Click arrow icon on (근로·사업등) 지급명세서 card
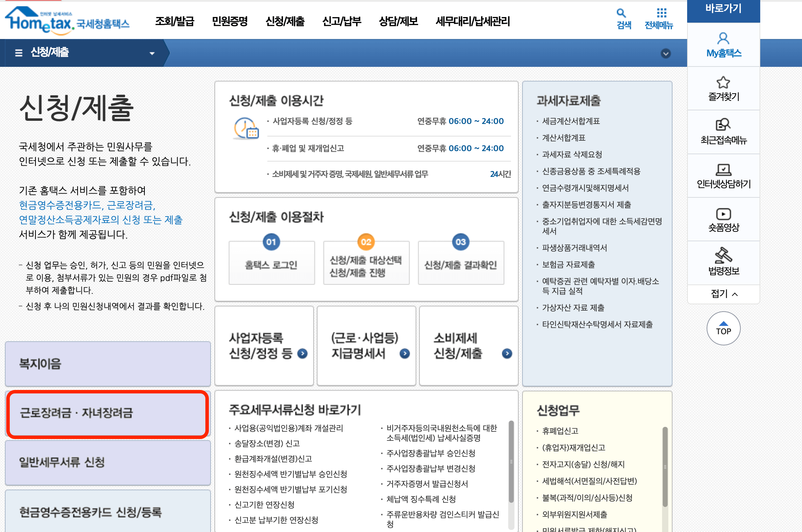802x532 pixels. pyautogui.click(x=404, y=354)
